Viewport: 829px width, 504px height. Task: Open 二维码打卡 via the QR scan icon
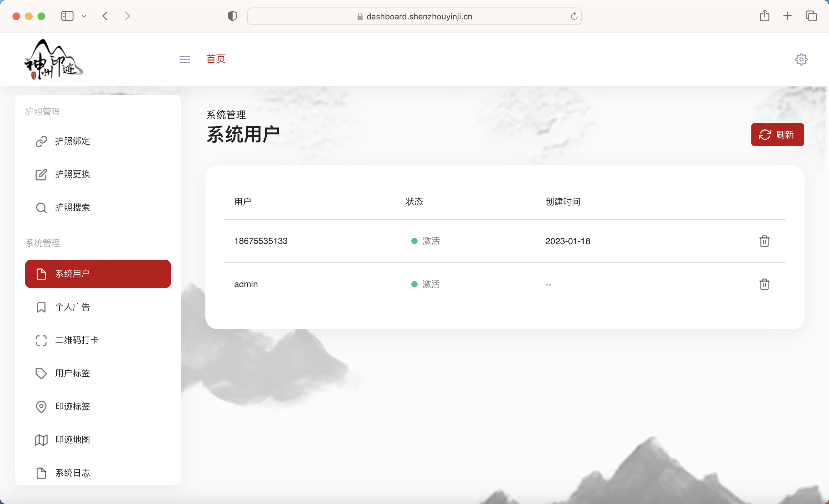(x=41, y=341)
